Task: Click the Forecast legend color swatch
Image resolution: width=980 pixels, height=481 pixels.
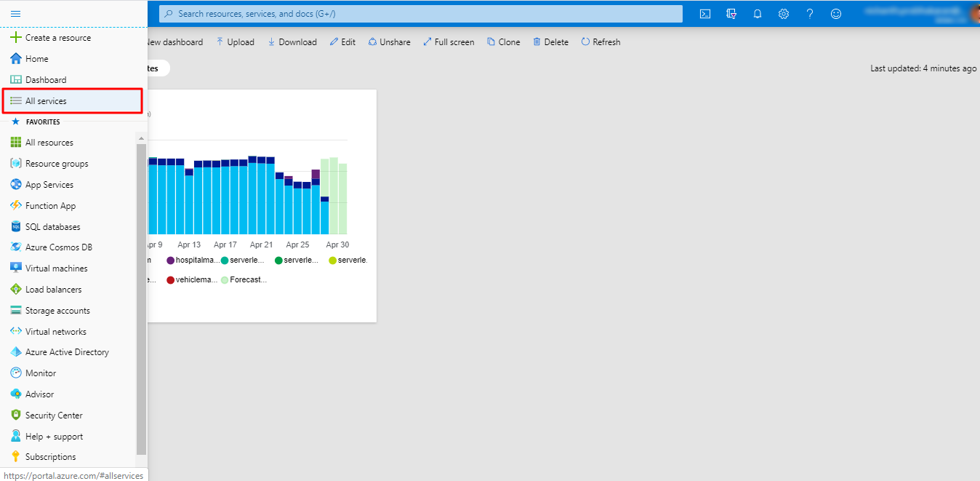Action: click(225, 279)
